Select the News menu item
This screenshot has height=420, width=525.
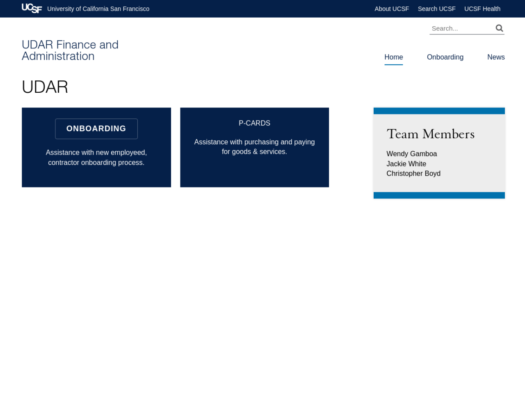pos(496,57)
